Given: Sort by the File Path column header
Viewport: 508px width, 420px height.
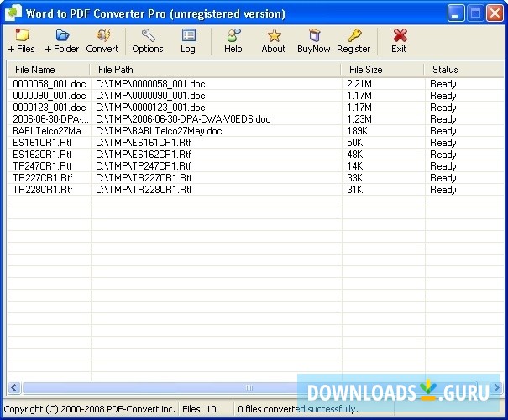Looking at the screenshot, I should 216,70.
